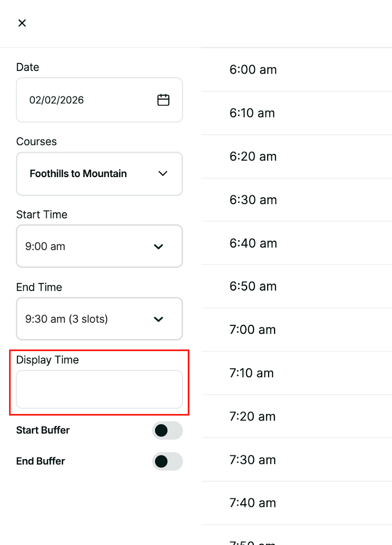Open the calendar date picker icon
The height and width of the screenshot is (545, 392).
(x=164, y=100)
